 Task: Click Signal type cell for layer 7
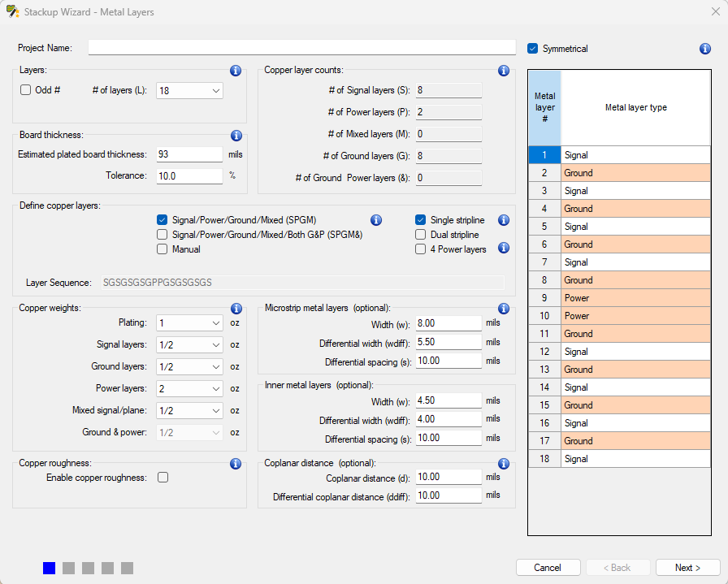(635, 262)
